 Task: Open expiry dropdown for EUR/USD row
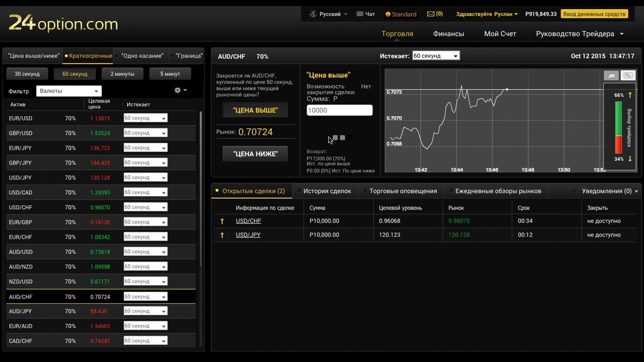[145, 118]
